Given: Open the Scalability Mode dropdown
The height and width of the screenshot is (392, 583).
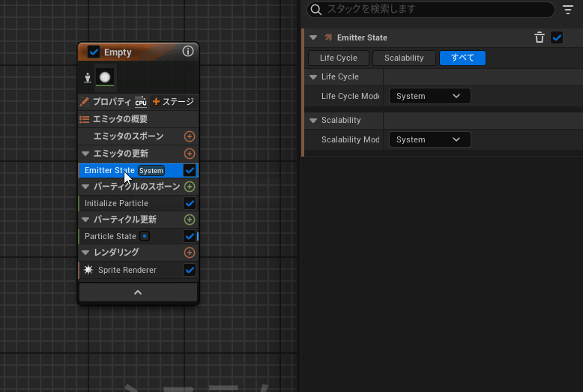Looking at the screenshot, I should [x=429, y=139].
